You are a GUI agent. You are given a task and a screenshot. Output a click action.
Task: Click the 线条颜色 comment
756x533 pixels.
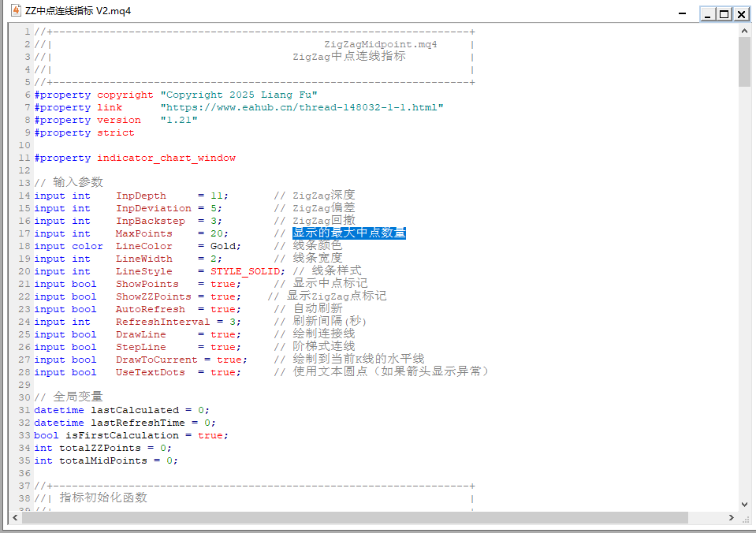click(317, 245)
